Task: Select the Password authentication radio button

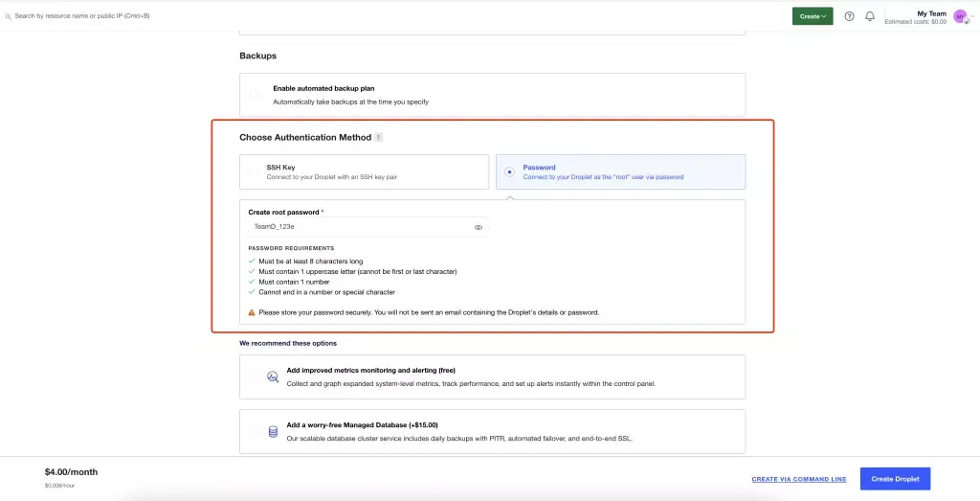Action: pos(509,172)
